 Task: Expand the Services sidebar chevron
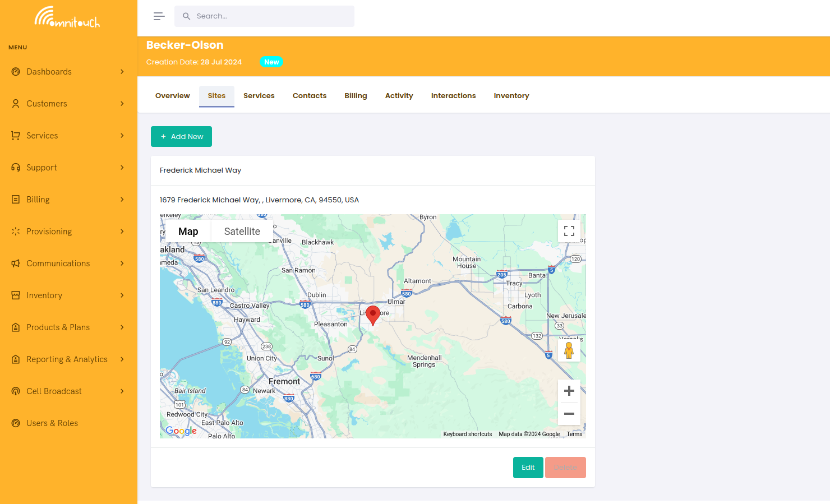pos(122,136)
